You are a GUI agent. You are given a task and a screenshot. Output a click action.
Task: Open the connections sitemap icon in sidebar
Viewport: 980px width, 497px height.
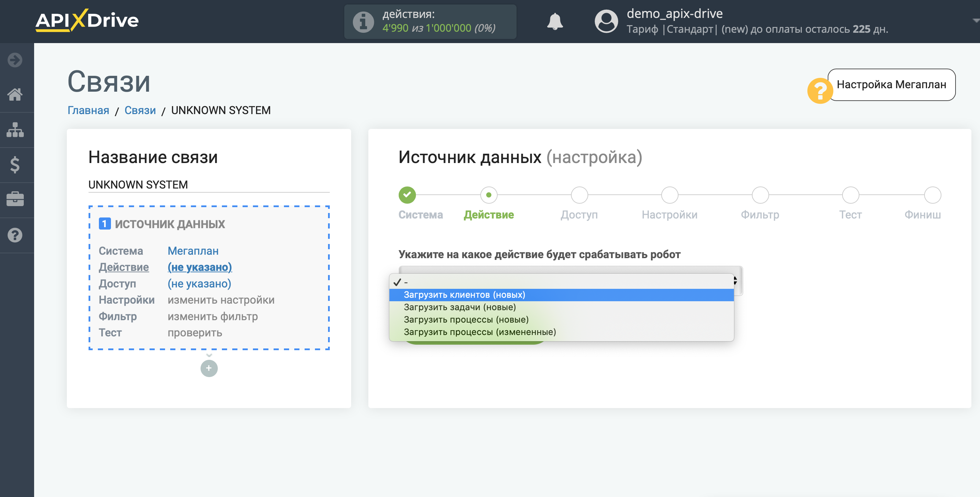pyautogui.click(x=15, y=130)
